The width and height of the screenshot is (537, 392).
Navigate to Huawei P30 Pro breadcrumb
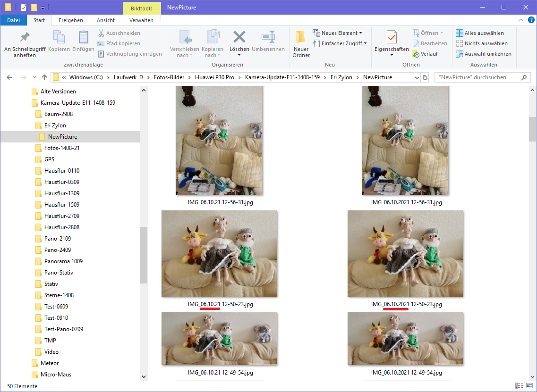[x=215, y=77]
